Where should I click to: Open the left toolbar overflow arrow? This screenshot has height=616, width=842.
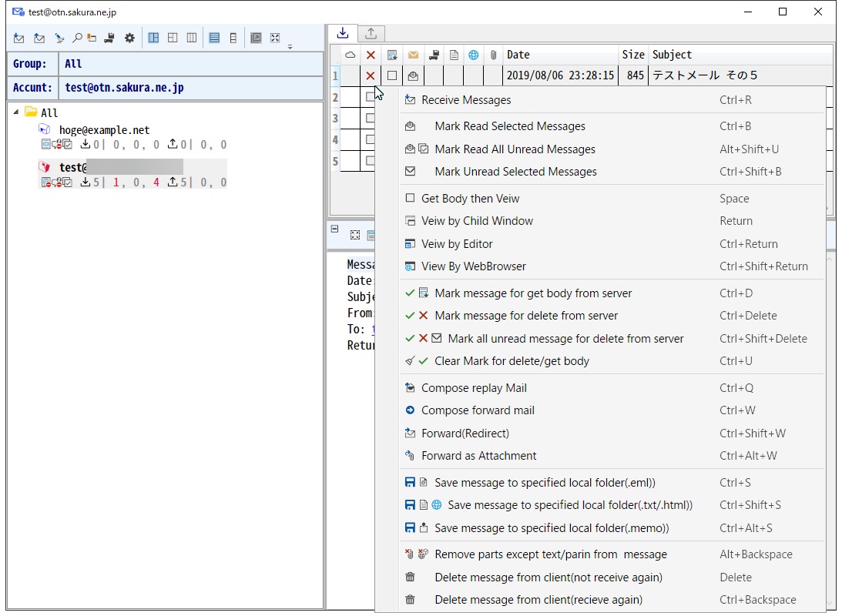290,47
